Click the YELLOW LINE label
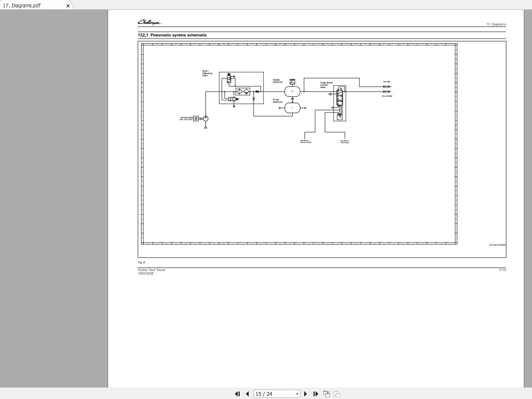Screen dimensions: 532x399 (387, 96)
